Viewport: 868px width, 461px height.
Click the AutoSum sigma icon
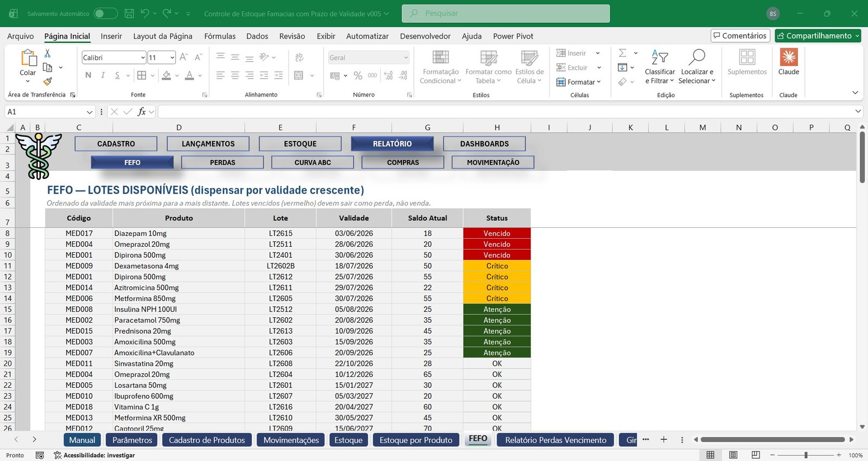pyautogui.click(x=623, y=53)
